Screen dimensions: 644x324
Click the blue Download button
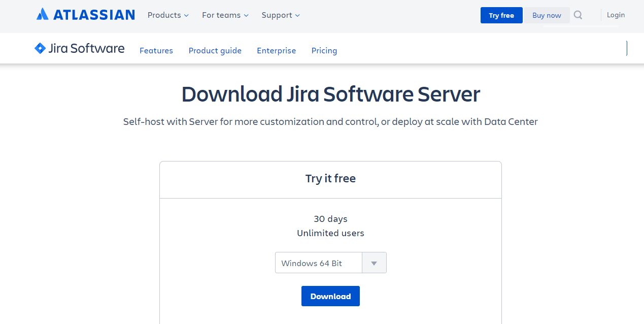click(330, 296)
